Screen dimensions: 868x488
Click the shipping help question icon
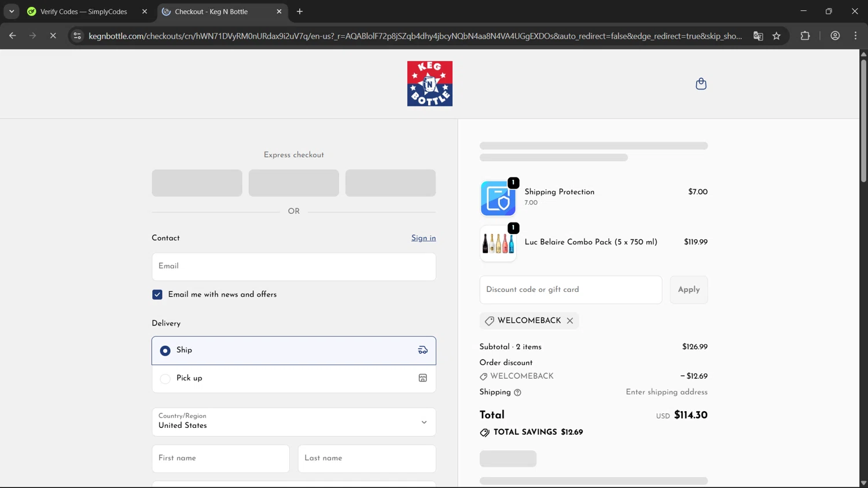point(517,393)
